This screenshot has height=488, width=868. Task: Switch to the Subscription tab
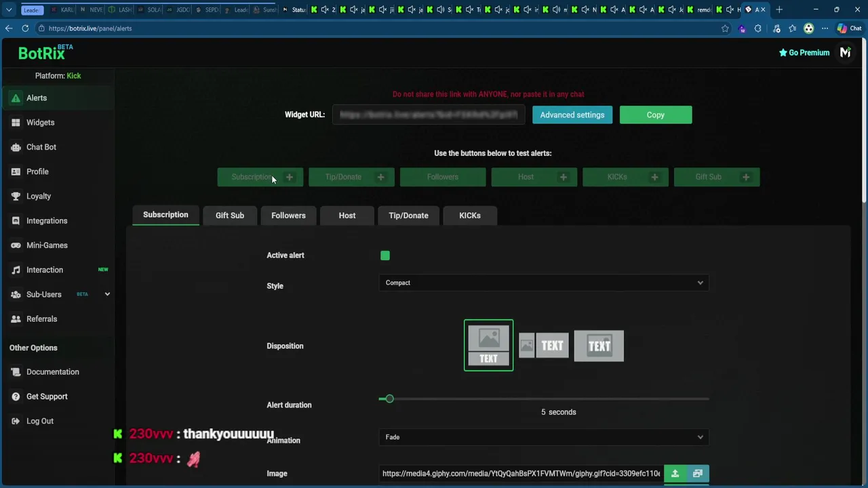[x=165, y=215]
